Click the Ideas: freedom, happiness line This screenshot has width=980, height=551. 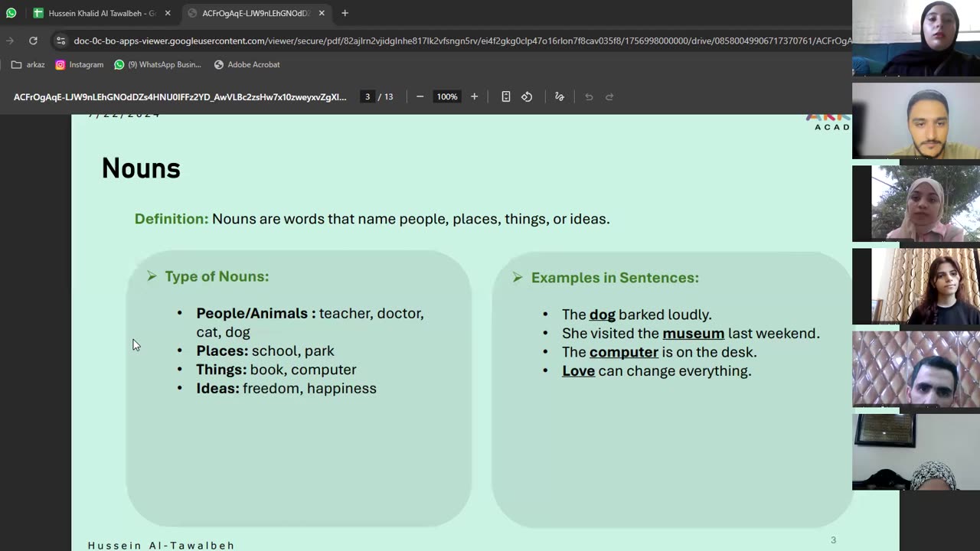286,389
